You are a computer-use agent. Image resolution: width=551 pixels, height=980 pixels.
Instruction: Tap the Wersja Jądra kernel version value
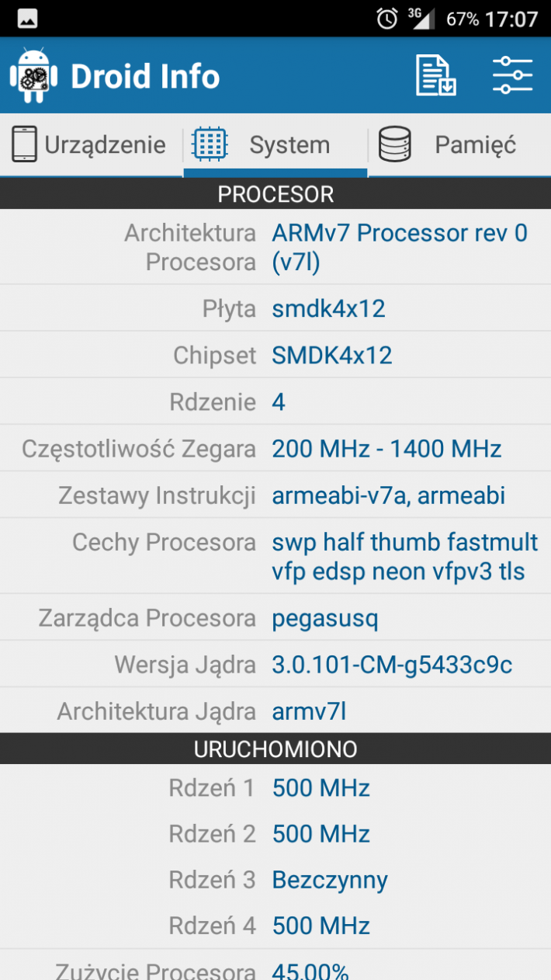pyautogui.click(x=393, y=665)
